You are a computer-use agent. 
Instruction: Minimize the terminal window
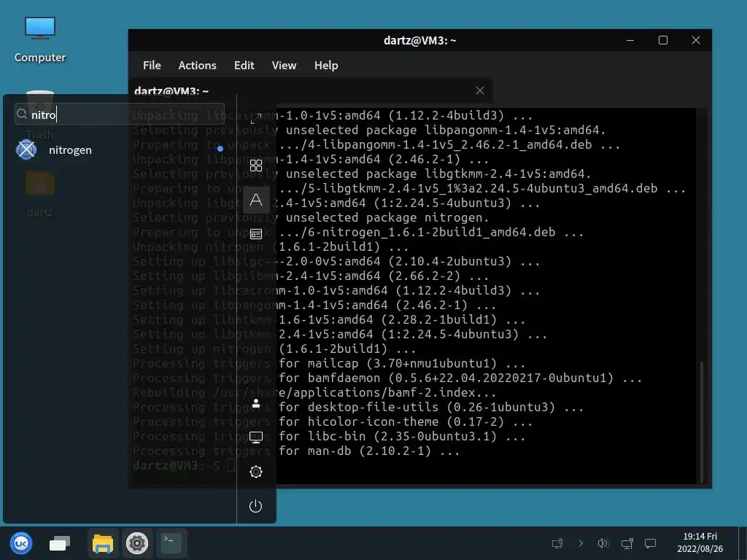(630, 41)
